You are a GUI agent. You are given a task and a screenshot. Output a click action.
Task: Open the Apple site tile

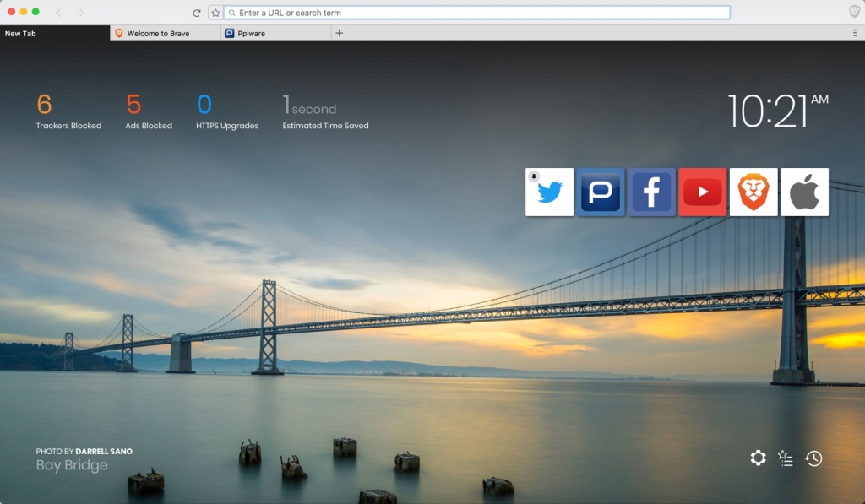(x=804, y=192)
